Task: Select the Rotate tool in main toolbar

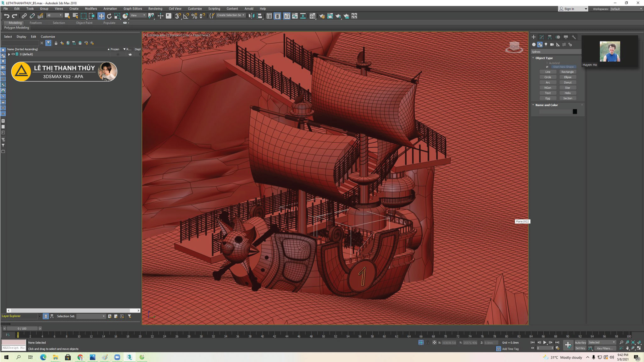Action: click(109, 16)
